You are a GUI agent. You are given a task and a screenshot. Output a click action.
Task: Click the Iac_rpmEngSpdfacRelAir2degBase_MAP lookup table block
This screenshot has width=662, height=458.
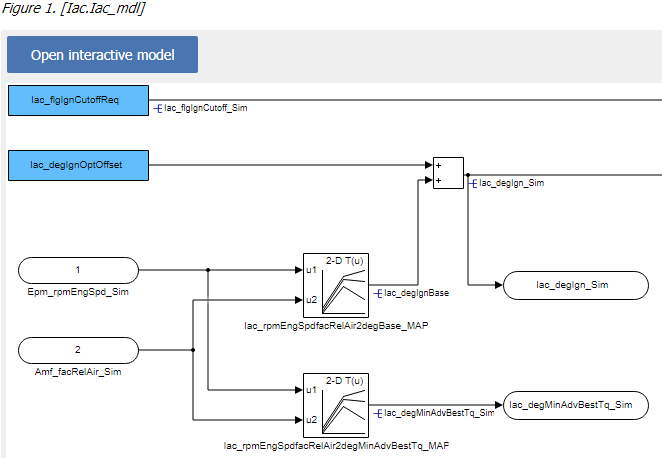tap(335, 284)
